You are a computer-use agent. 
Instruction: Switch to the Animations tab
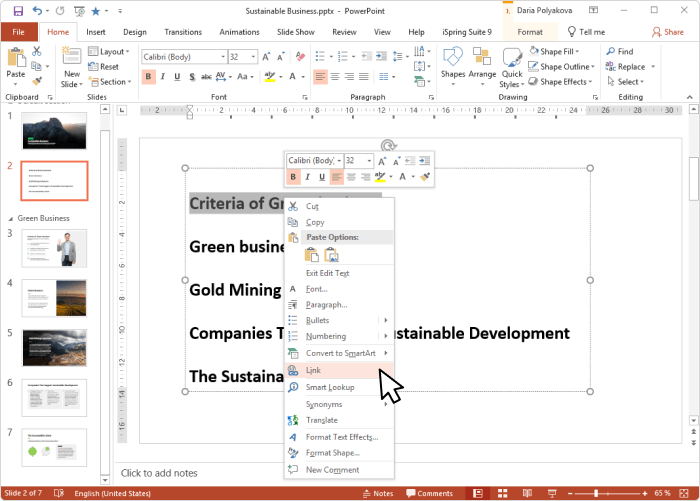pos(239,32)
